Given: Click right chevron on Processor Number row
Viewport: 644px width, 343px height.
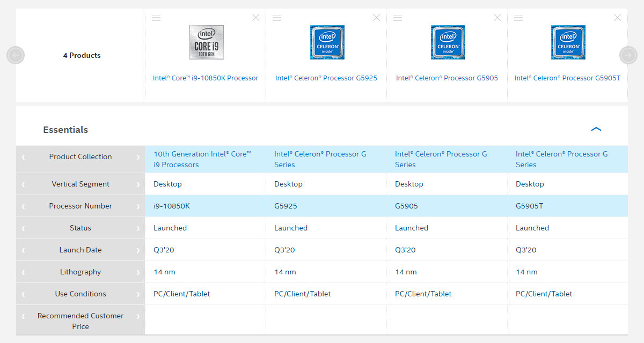Looking at the screenshot, I should pyautogui.click(x=138, y=206).
